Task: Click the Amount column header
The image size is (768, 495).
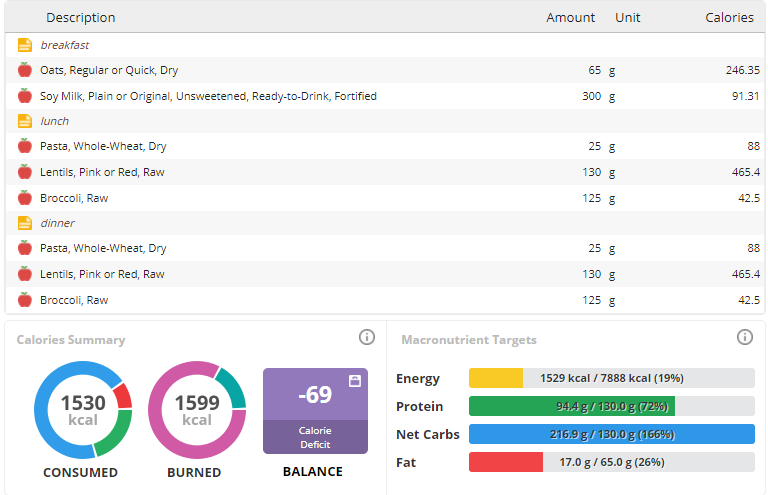Action: [x=570, y=18]
